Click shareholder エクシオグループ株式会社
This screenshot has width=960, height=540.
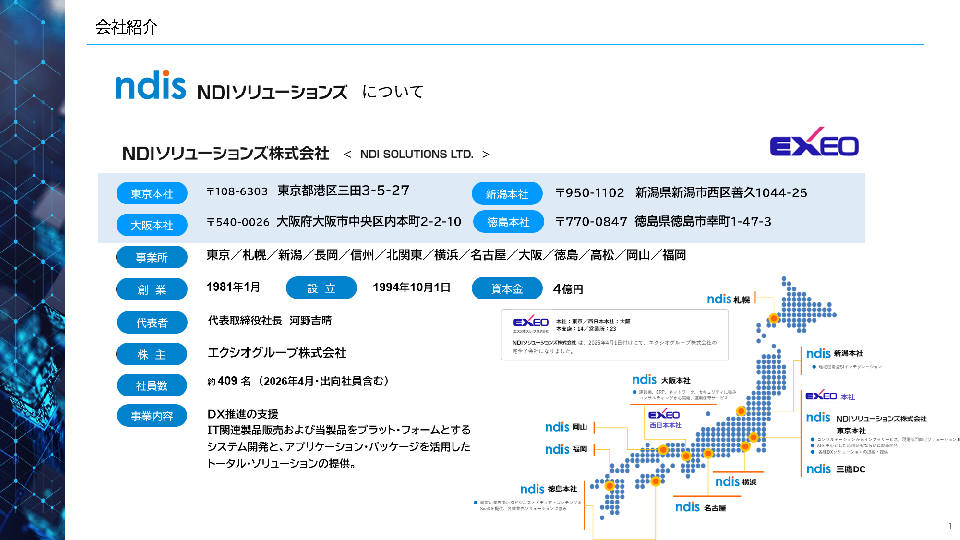click(277, 353)
